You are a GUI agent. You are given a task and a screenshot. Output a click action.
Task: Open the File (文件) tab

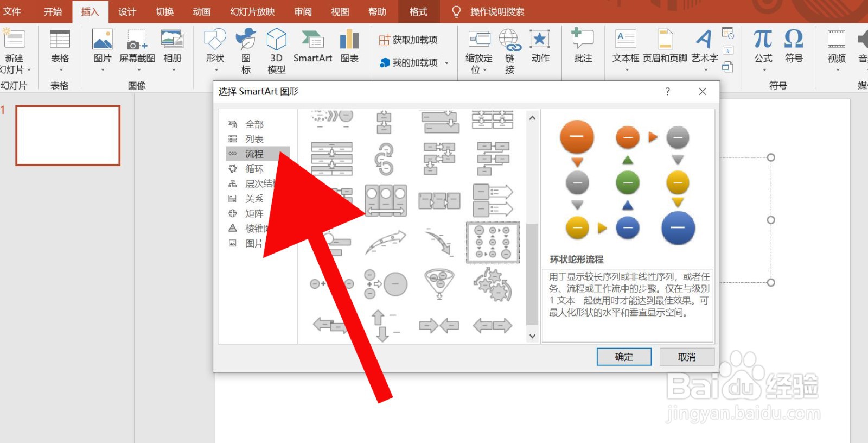click(x=12, y=11)
